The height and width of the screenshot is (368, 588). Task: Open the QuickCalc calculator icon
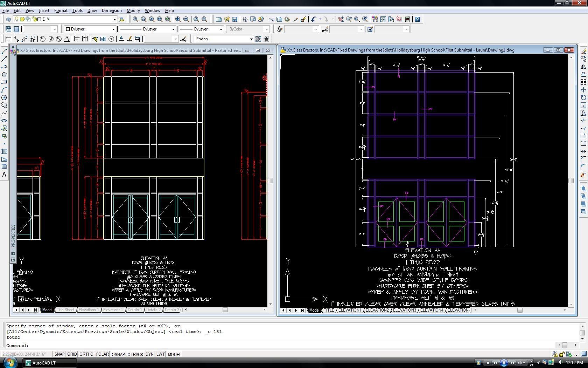407,19
